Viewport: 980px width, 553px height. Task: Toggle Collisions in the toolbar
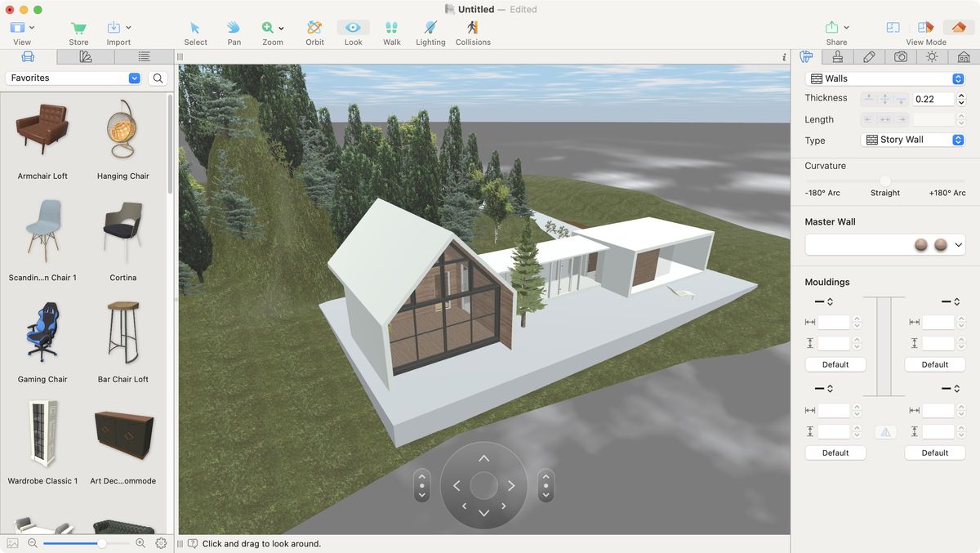pyautogui.click(x=473, y=28)
